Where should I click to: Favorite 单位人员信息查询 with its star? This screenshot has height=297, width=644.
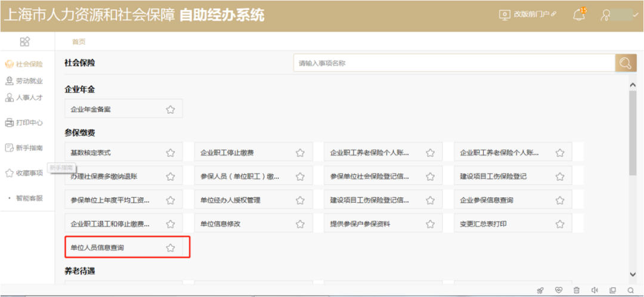171,247
